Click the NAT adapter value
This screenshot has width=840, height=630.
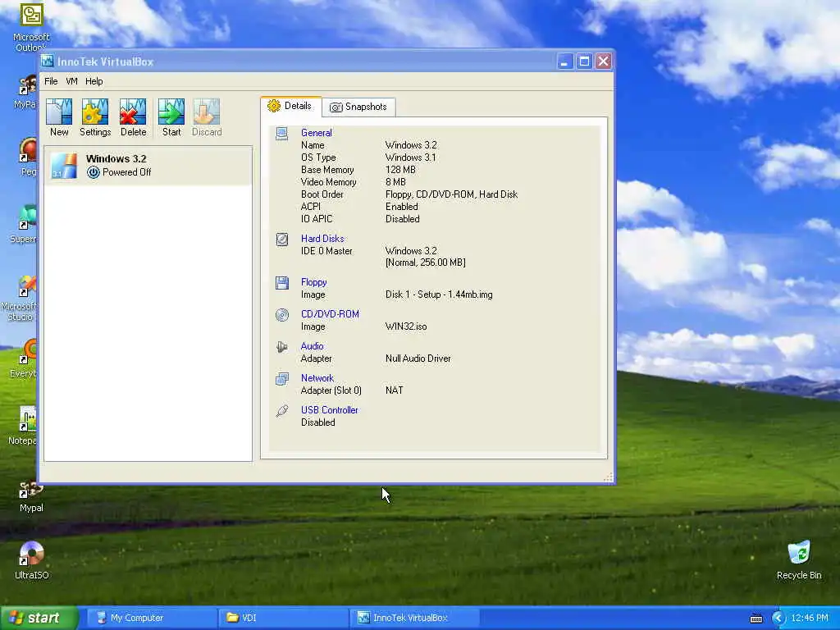395,390
